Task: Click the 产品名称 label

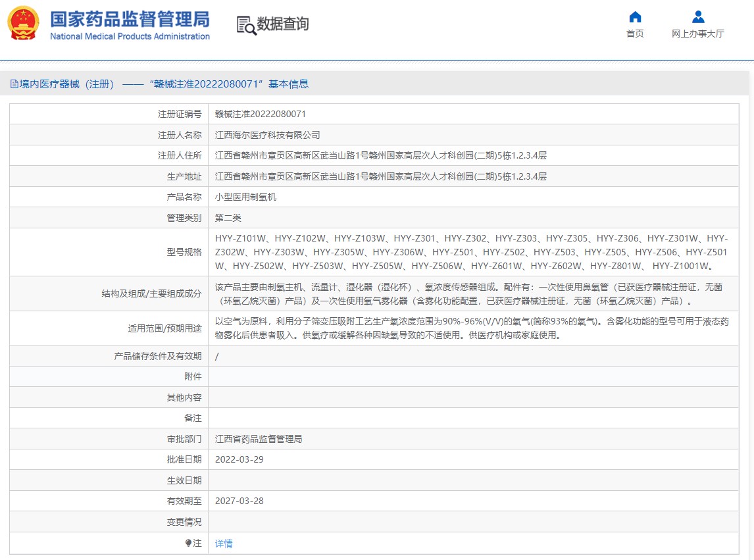Action: (x=184, y=197)
